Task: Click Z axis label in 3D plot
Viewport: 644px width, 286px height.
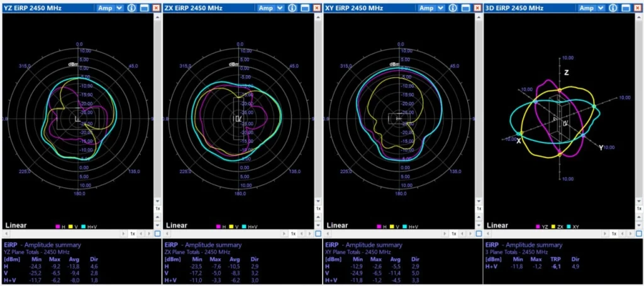Action: coord(567,72)
